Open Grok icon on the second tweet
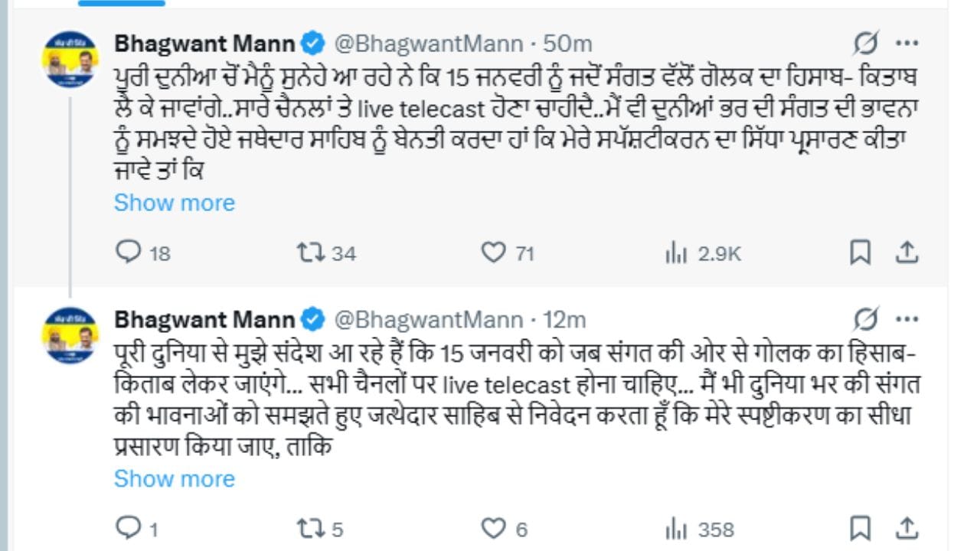This screenshot has height=551, width=980. pyautogui.click(x=864, y=319)
